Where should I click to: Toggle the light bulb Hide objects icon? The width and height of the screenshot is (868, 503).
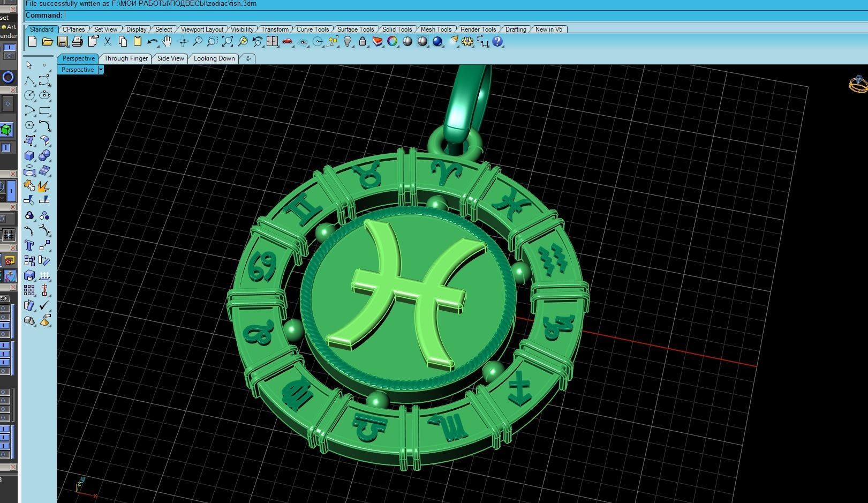pos(348,42)
